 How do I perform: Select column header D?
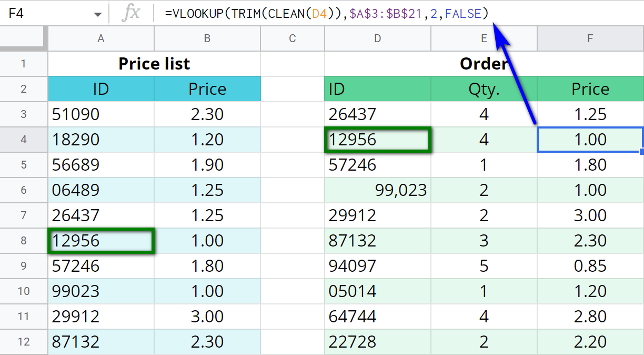pyautogui.click(x=378, y=38)
